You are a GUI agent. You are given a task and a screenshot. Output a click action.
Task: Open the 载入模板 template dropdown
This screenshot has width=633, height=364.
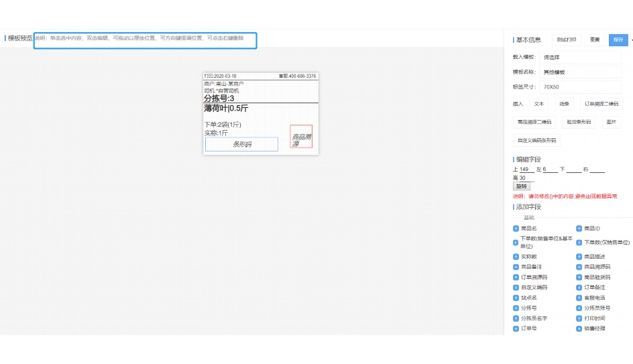(581, 58)
